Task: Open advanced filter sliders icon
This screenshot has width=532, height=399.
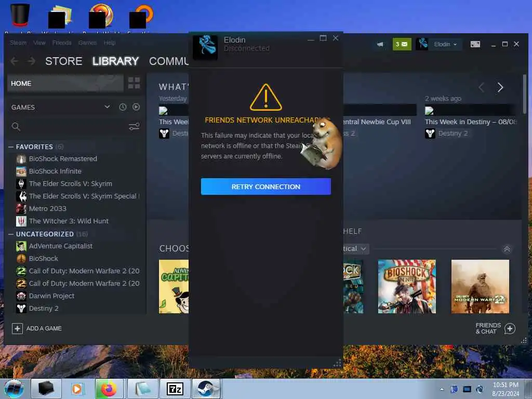Action: (134, 127)
